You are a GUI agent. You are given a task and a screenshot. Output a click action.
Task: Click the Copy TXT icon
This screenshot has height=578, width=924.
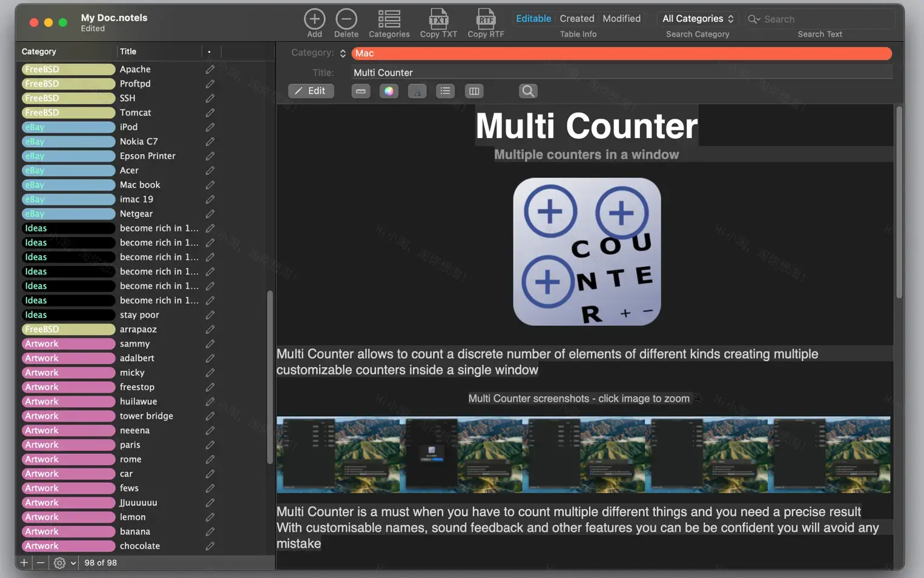[x=438, y=19]
